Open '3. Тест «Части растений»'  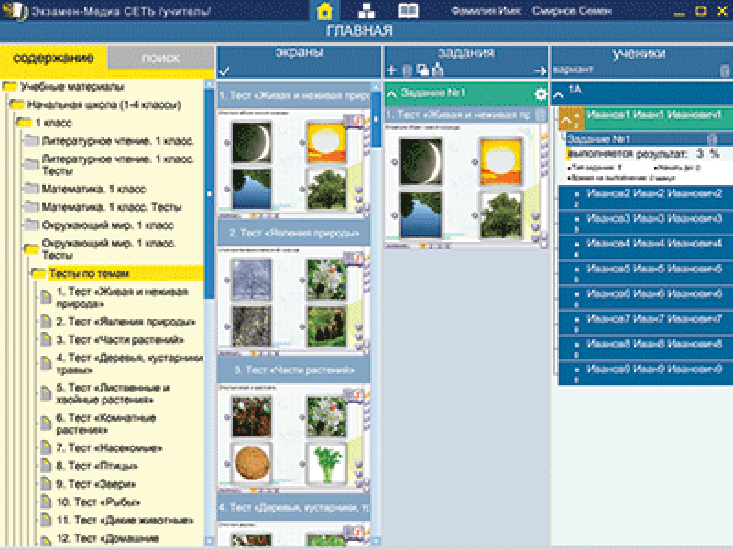(x=120, y=340)
